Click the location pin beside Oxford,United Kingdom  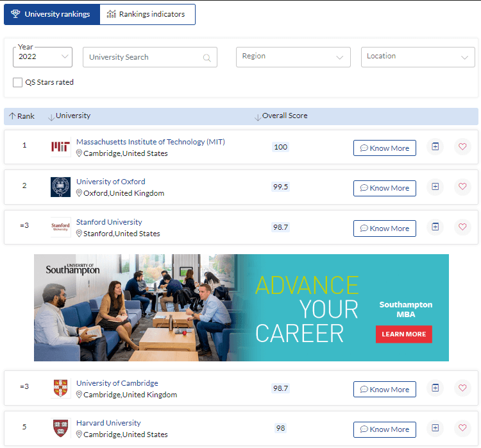(x=79, y=193)
